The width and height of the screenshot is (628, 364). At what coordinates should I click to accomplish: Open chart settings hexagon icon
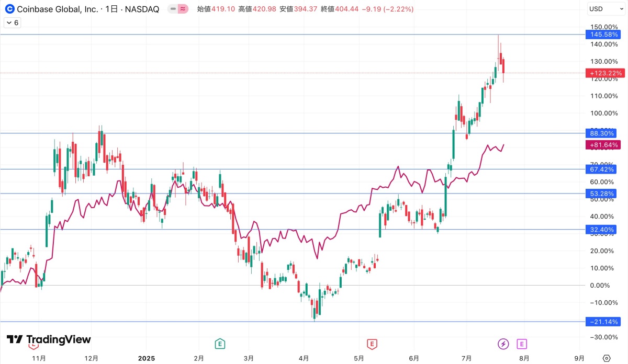[606, 358]
